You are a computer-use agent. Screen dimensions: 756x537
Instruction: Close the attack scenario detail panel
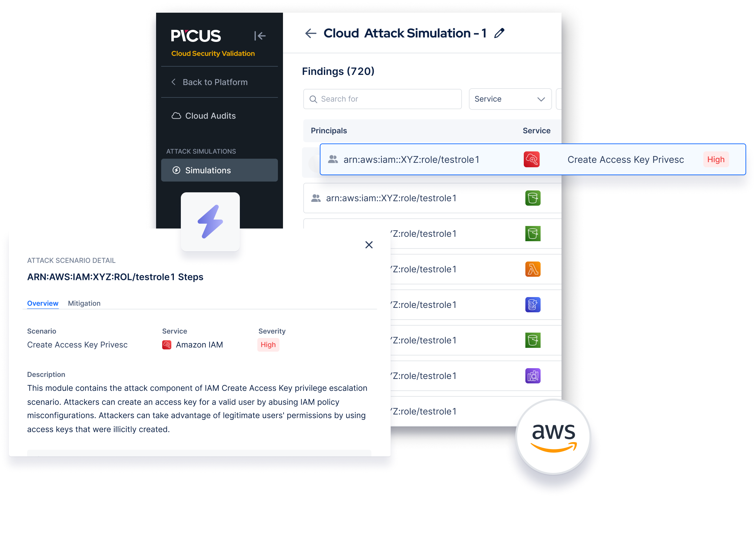[369, 245]
